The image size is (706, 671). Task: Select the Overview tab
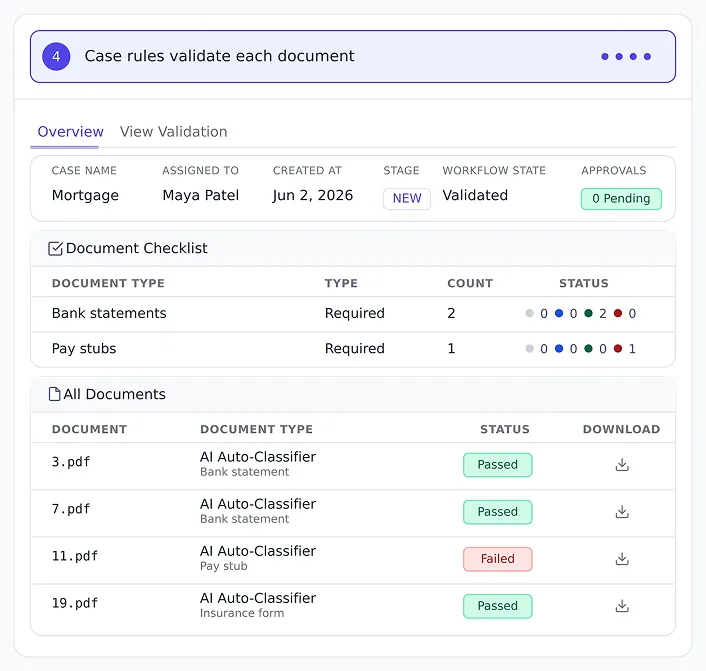(x=70, y=131)
